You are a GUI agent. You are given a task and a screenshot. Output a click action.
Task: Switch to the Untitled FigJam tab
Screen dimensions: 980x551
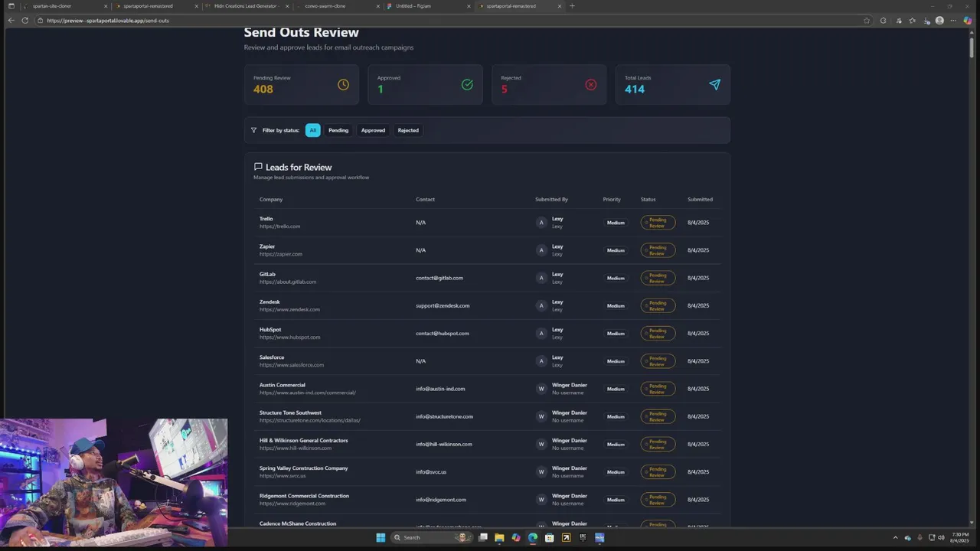[429, 6]
